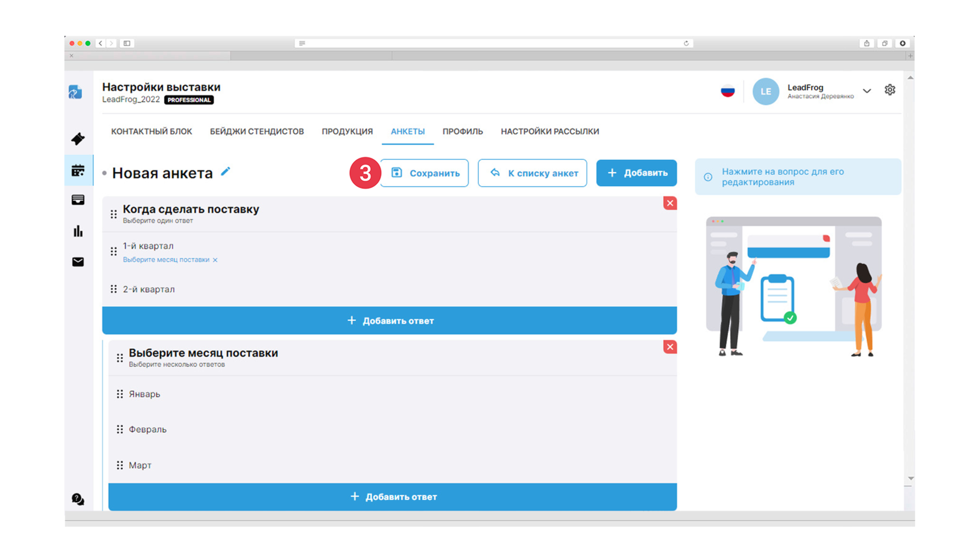This screenshot has width=980, height=560.
Task: Open the bar chart statistics sidebar icon
Action: [78, 231]
